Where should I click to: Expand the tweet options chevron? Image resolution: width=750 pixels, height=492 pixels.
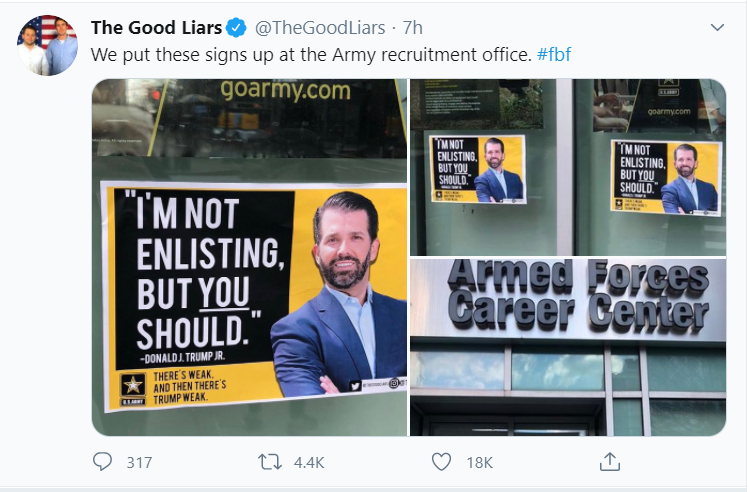[717, 28]
